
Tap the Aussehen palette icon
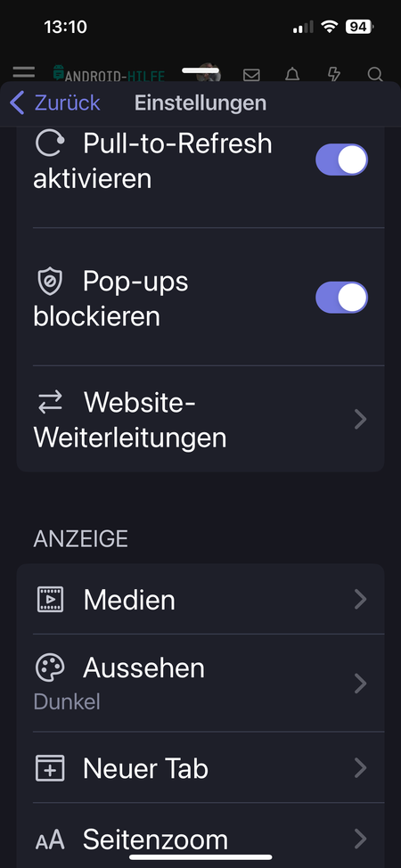pyautogui.click(x=50, y=667)
